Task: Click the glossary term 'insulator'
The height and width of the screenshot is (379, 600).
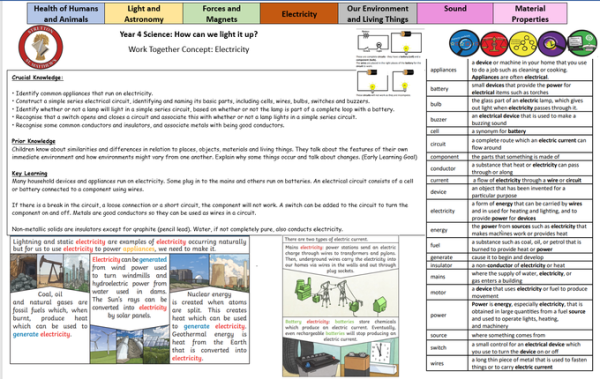Action: 441,265
